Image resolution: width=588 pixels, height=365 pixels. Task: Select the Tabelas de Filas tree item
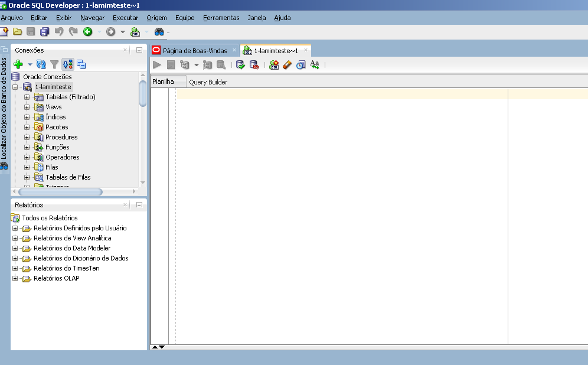click(x=68, y=177)
